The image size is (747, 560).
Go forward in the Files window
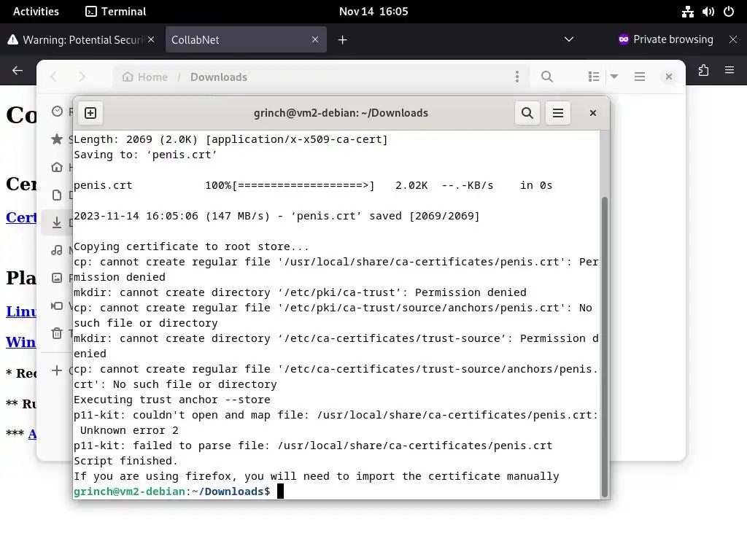(82, 77)
